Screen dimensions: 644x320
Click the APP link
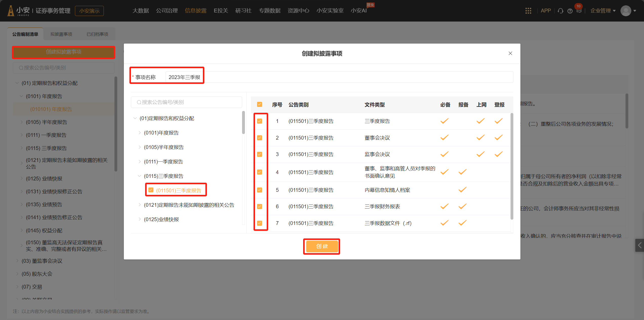click(546, 11)
